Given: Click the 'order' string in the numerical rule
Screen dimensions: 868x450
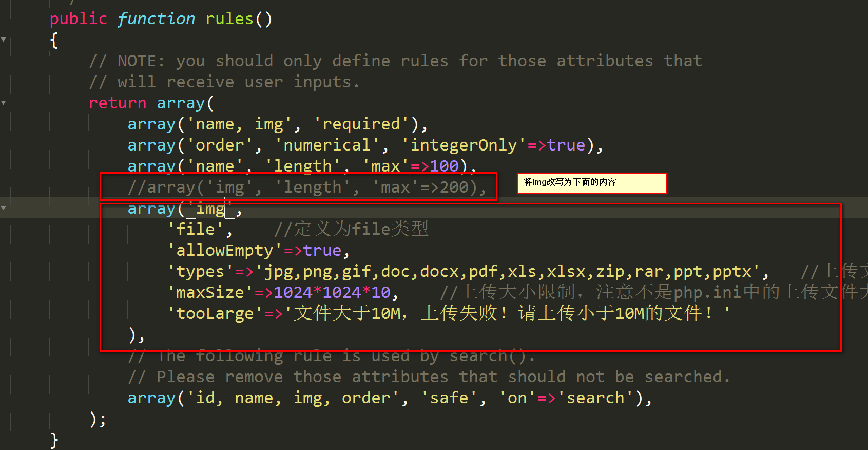Looking at the screenshot, I should [220, 145].
